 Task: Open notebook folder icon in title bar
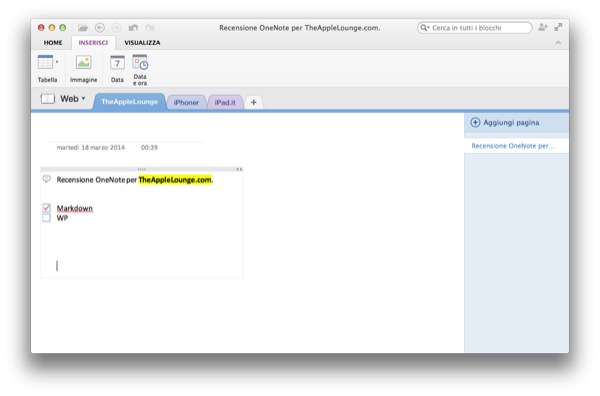pyautogui.click(x=83, y=28)
